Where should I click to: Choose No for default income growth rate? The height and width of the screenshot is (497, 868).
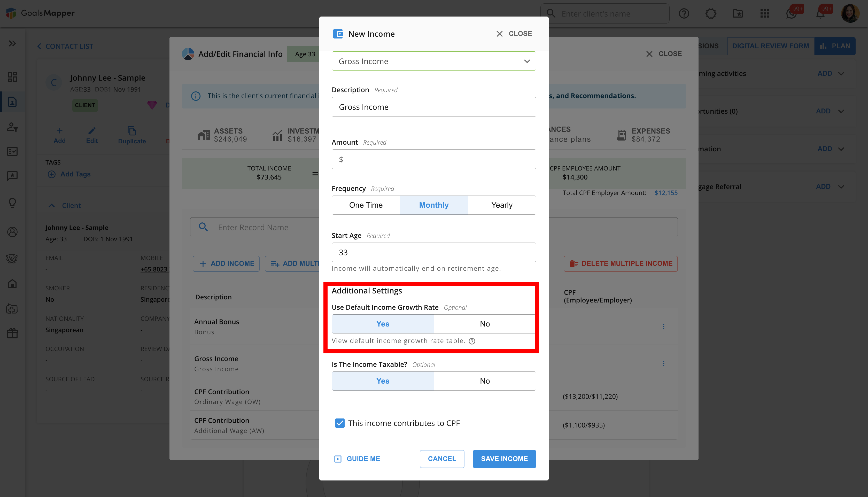point(484,324)
